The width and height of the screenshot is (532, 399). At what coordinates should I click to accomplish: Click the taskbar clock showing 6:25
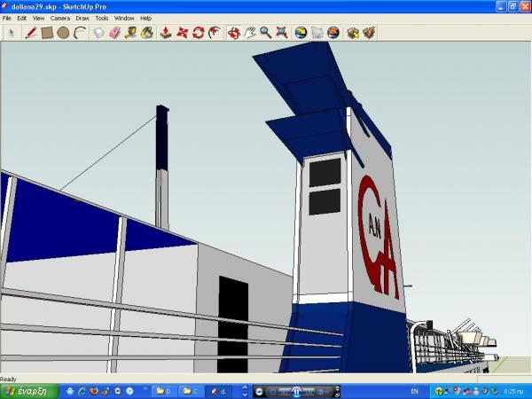tap(513, 392)
